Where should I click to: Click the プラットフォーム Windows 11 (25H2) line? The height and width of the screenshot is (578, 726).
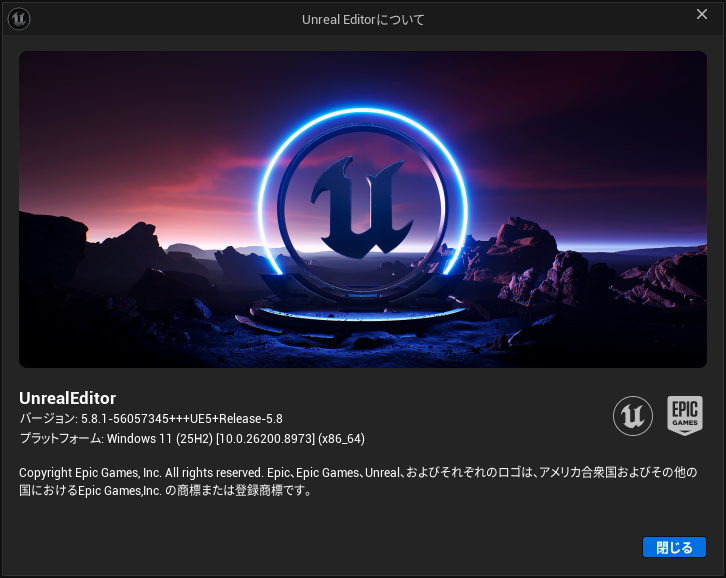(192, 439)
